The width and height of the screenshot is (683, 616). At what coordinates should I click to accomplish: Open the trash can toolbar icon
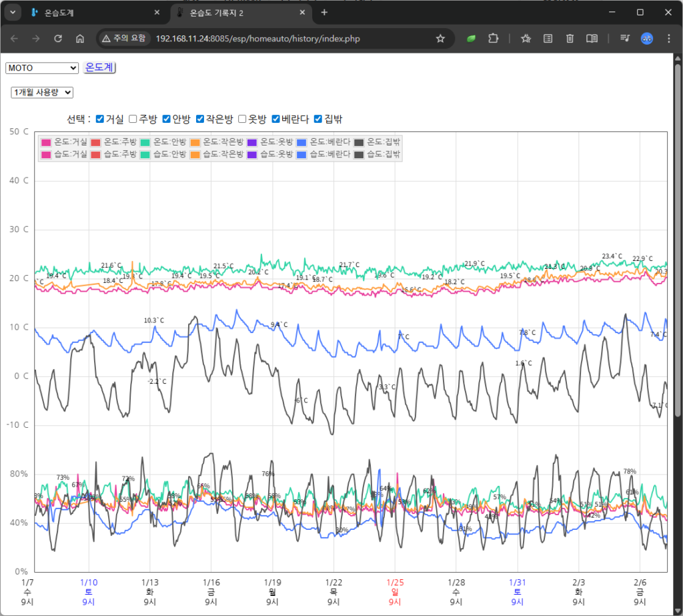570,39
